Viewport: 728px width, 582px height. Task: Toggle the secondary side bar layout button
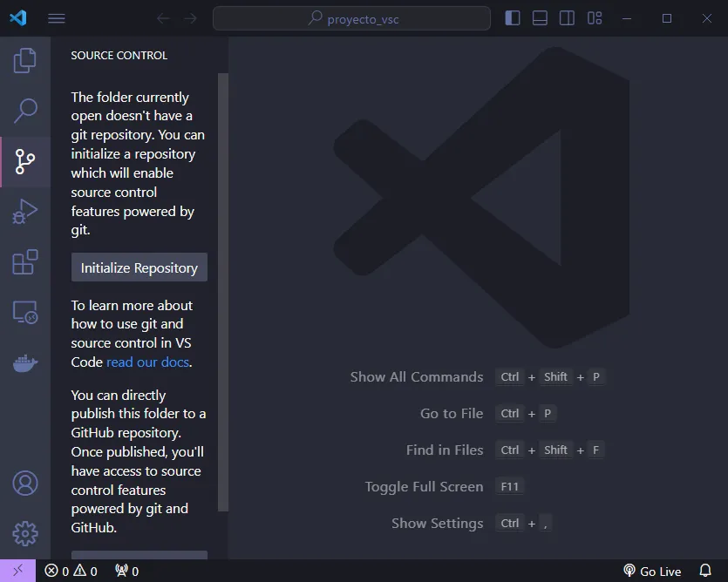567,18
